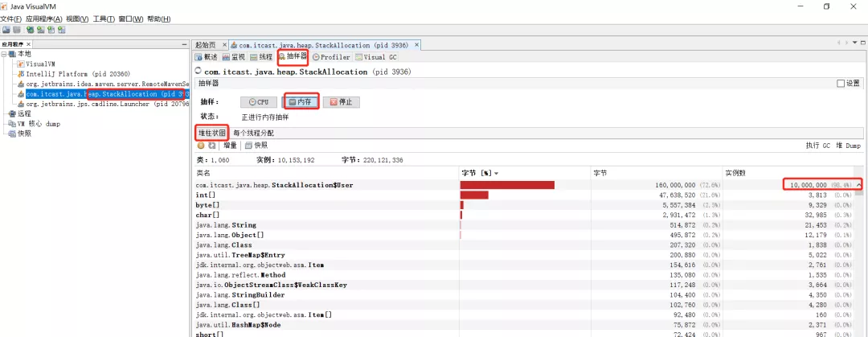Click the 内存 memory sampling button
This screenshot has width=868, height=337.
301,102
